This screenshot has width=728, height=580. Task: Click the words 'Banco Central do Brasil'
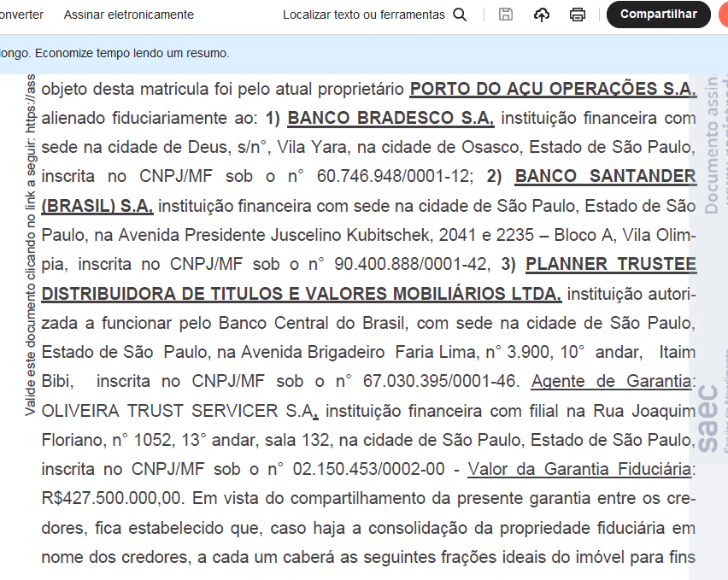pos(314,323)
